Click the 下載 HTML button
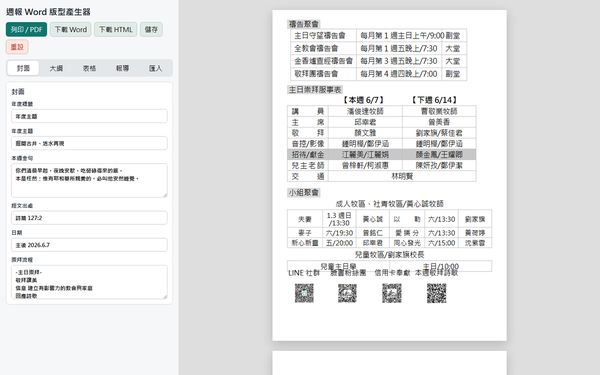The height and width of the screenshot is (375, 600). click(x=116, y=29)
